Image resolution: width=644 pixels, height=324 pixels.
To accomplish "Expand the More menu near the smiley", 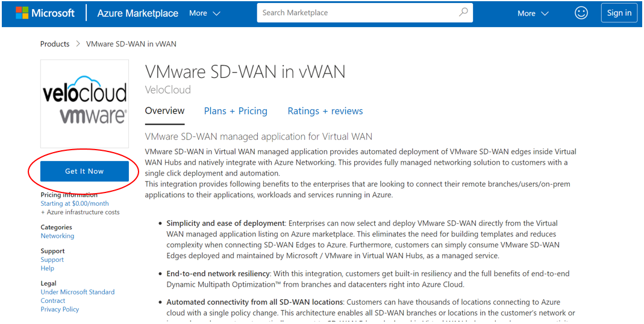I will 533,13.
